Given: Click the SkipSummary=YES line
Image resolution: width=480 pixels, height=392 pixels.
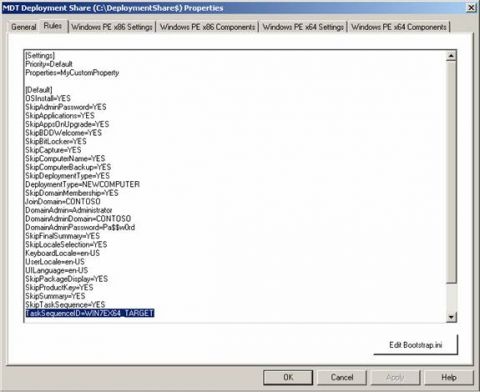Looking at the screenshot, I should coord(55,296).
